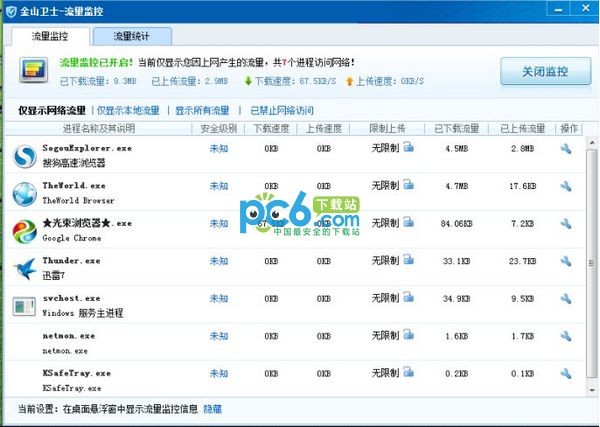Click upload limit lock icon for svchost.exe
This screenshot has height=427, width=600.
[x=409, y=297]
